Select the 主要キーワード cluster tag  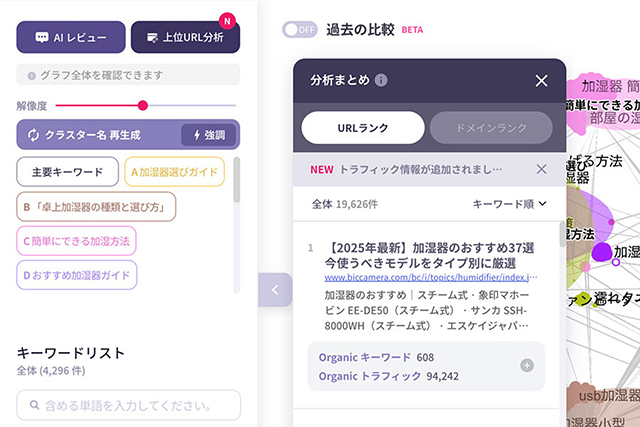click(x=67, y=172)
